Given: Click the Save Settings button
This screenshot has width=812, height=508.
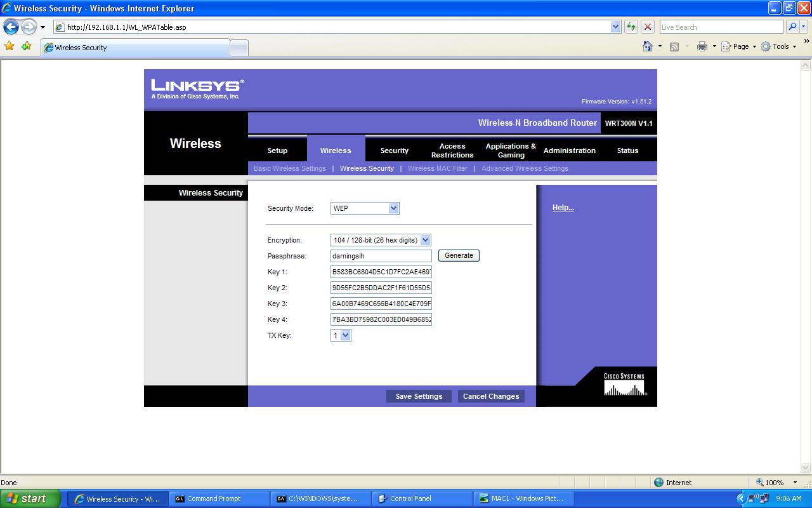Looking at the screenshot, I should click(x=419, y=396).
